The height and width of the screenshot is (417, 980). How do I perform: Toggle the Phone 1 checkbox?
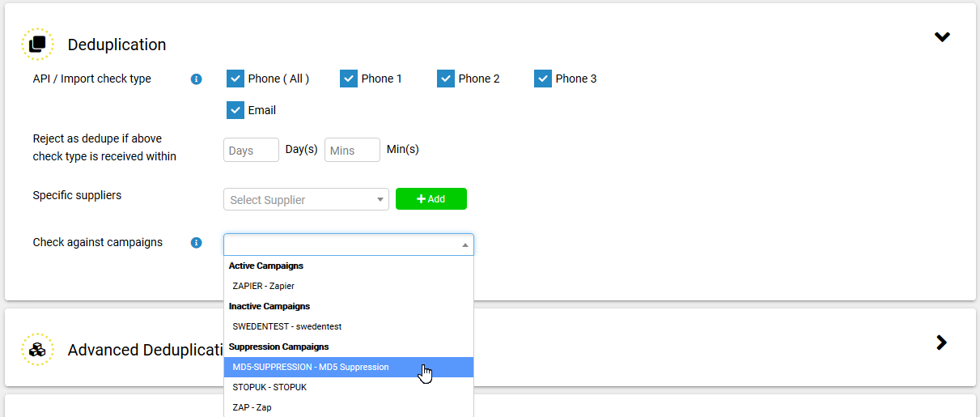pyautogui.click(x=349, y=79)
